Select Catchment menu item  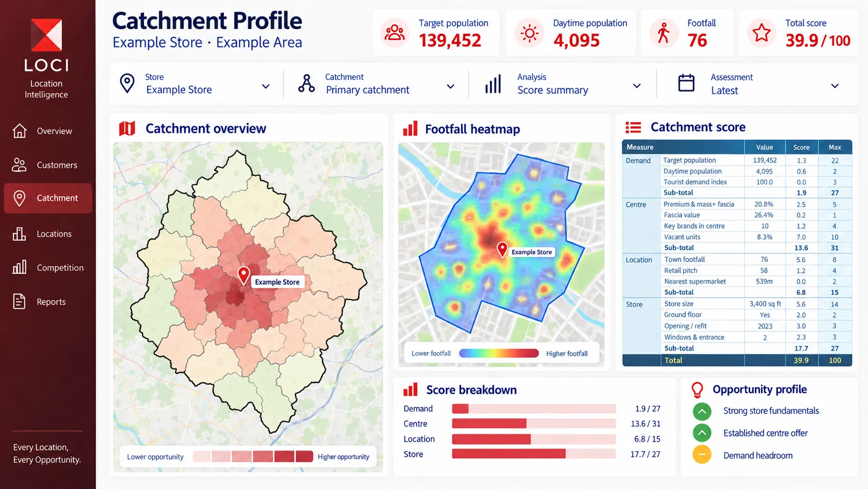pyautogui.click(x=48, y=198)
